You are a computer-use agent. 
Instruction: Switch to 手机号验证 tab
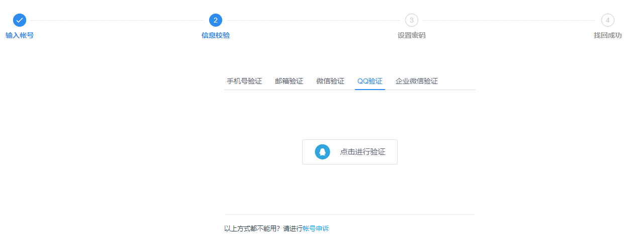coord(244,81)
